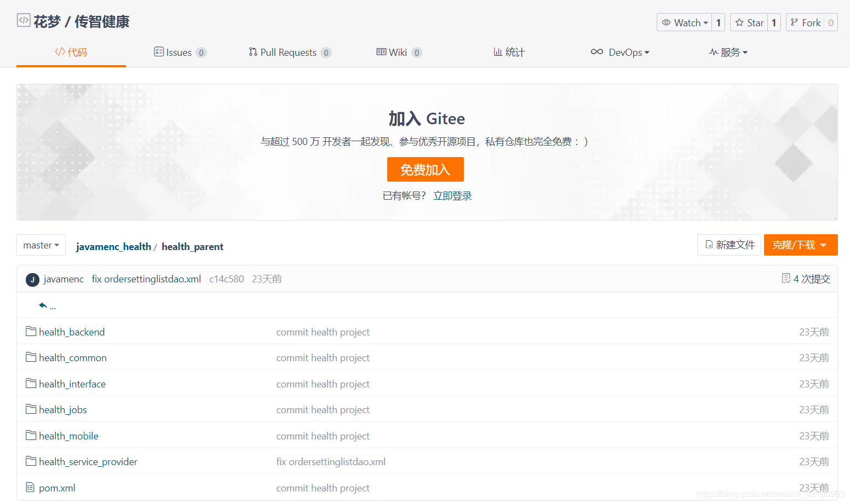Open health_service_provider's fix ordersettinglistdao.xml commit message

tap(331, 462)
